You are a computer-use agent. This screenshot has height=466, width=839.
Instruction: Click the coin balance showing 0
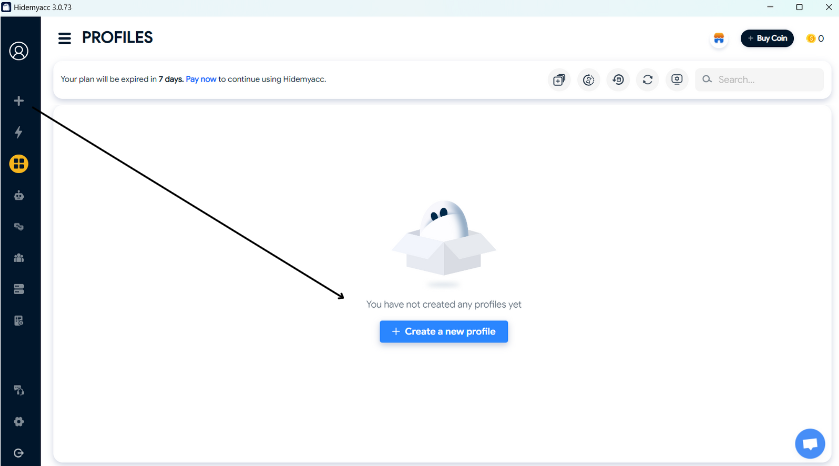coord(815,39)
